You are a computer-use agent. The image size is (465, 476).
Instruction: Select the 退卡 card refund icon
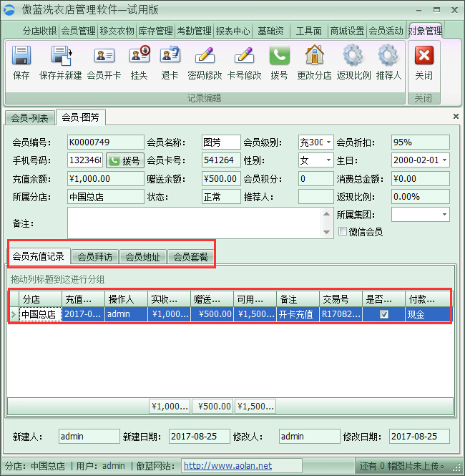(x=170, y=57)
